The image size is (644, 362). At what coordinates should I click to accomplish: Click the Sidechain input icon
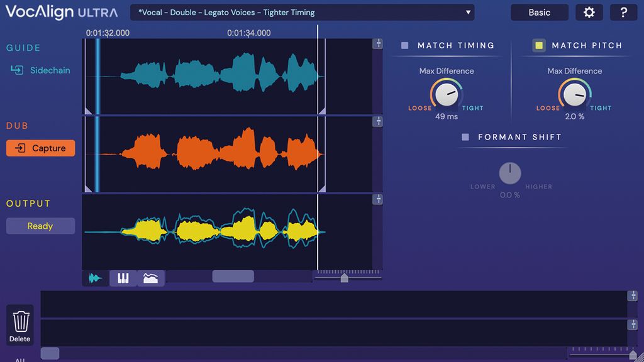[x=16, y=70]
